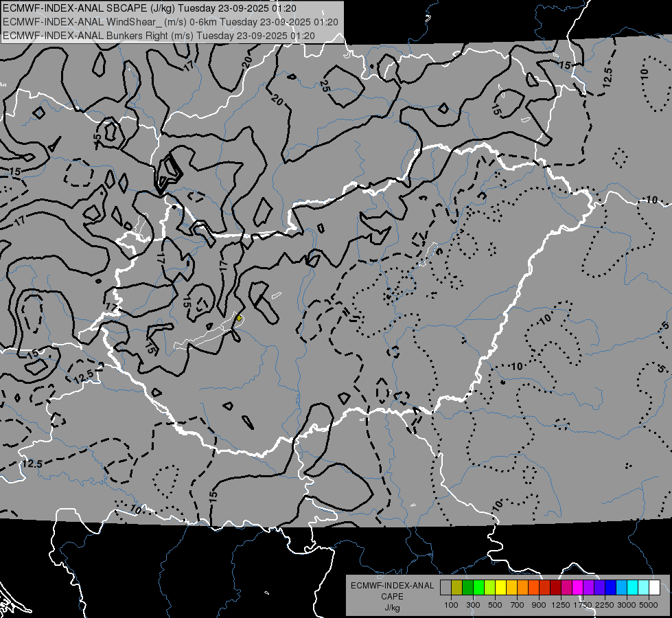Click the 12.5 dashed contour label at top right
The image size is (672, 618).
click(x=607, y=78)
